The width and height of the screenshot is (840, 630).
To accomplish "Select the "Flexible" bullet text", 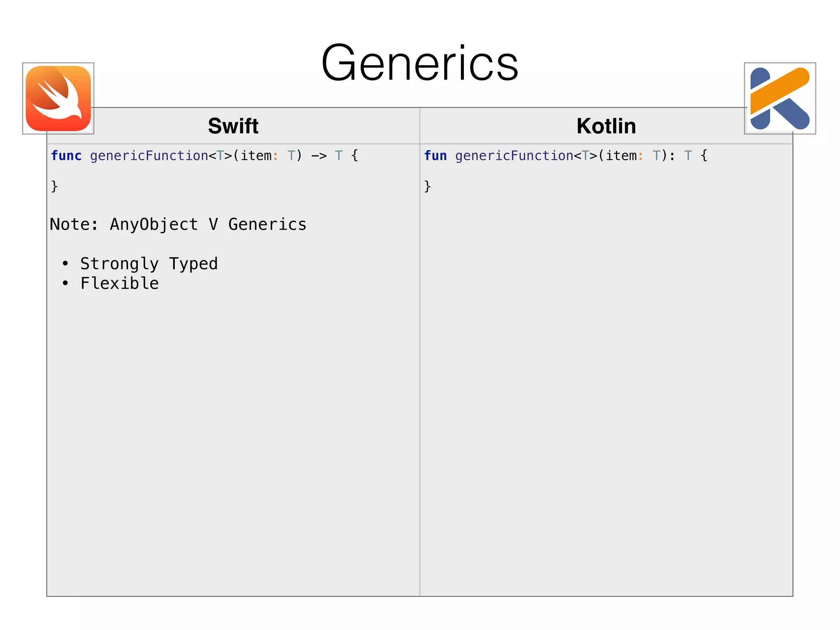I will [119, 283].
